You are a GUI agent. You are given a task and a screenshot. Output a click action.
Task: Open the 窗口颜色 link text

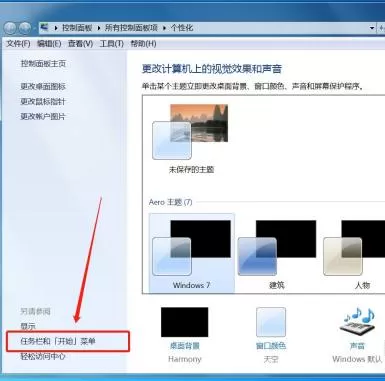tap(271, 346)
